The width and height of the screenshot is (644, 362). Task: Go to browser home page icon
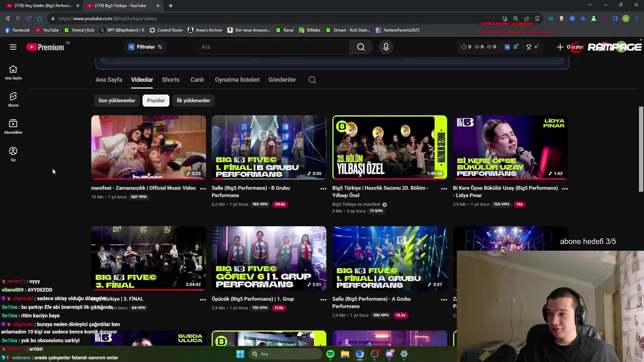point(40,19)
